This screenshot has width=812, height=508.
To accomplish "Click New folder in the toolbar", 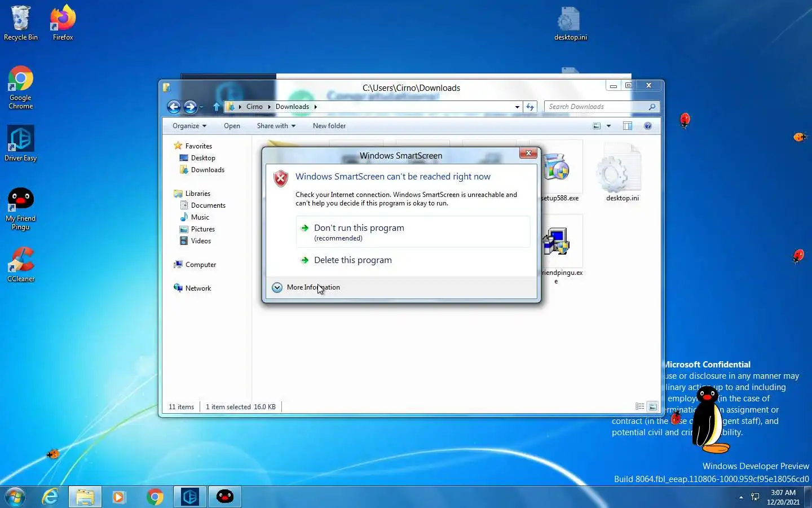I will point(329,126).
